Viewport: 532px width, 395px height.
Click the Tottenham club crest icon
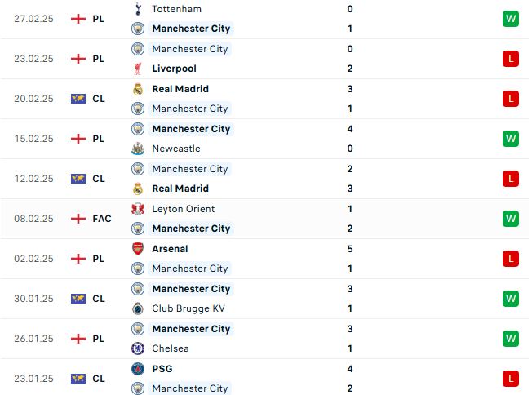(x=138, y=9)
